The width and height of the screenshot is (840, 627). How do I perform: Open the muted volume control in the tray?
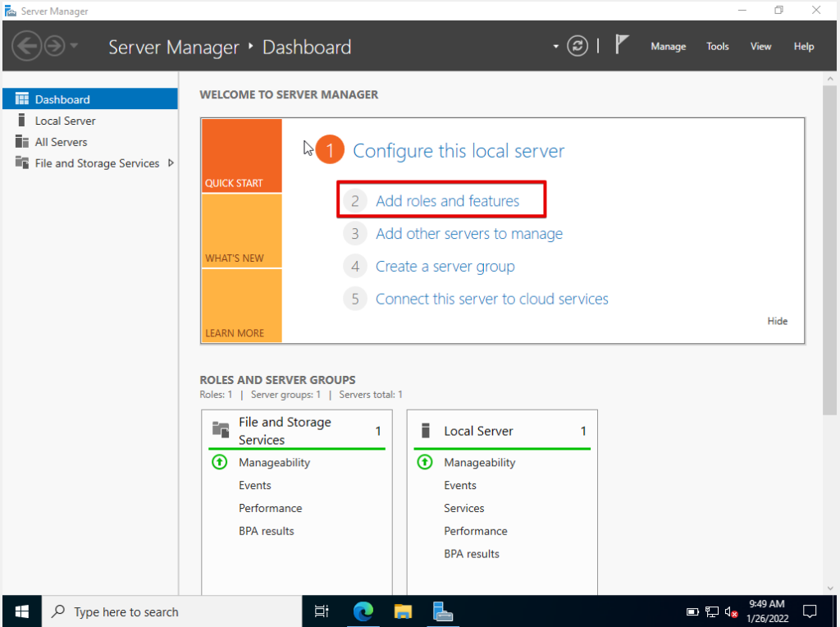tap(730, 612)
